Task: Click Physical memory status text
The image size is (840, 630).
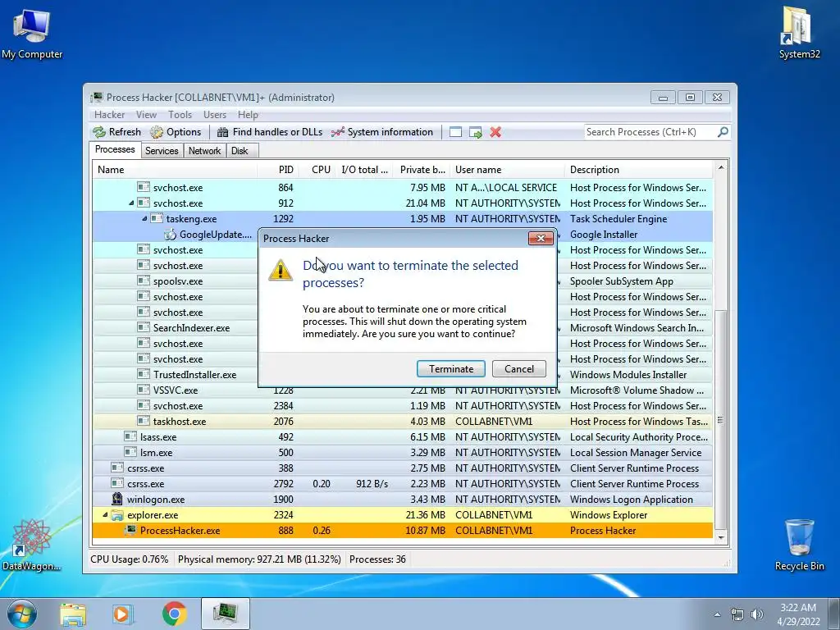Action: 259,559
